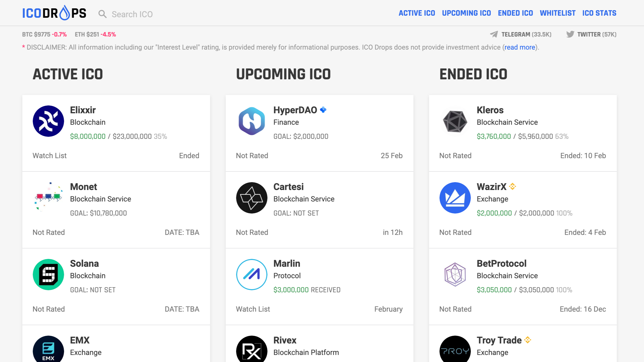Open the Whitelist menu item
Image resolution: width=644 pixels, height=362 pixels.
(x=558, y=13)
